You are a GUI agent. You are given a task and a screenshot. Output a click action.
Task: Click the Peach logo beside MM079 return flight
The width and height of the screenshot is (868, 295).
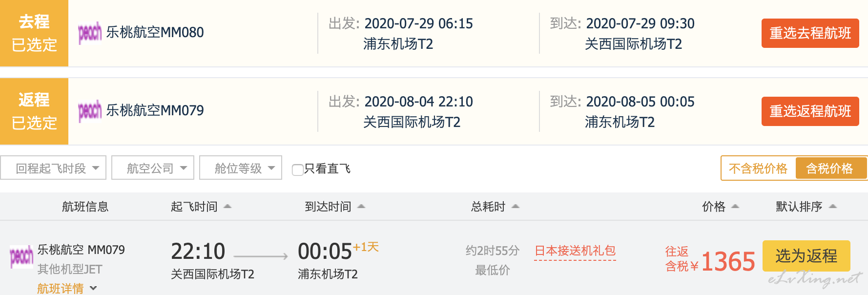pos(90,111)
